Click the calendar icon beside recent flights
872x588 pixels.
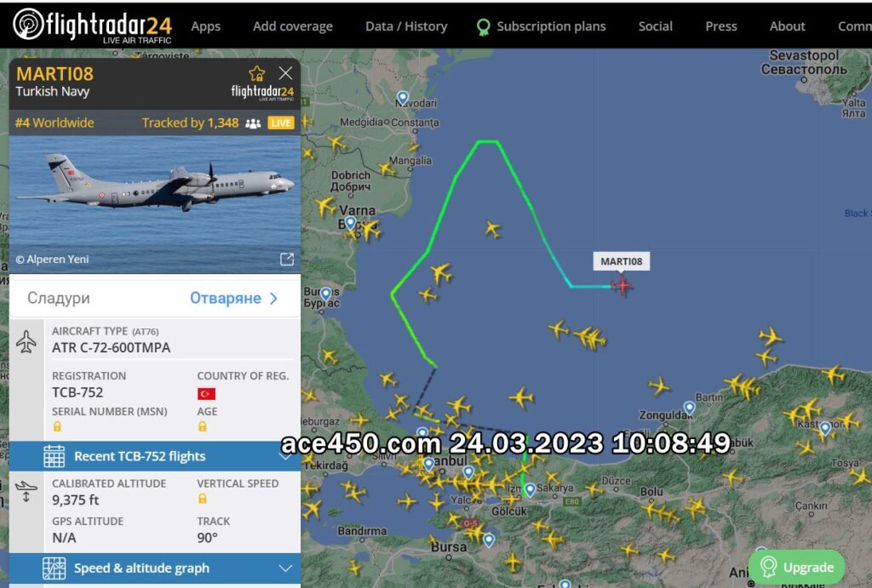pos(54,456)
